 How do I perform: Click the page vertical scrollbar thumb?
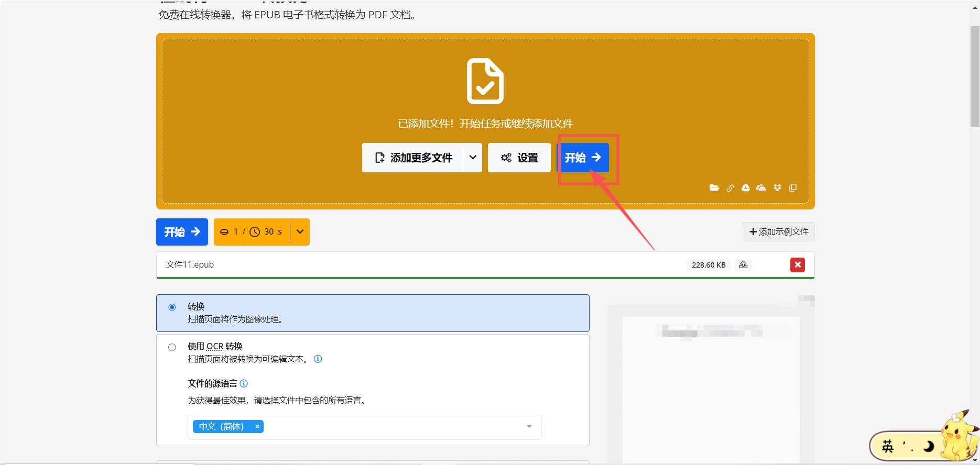(x=975, y=76)
